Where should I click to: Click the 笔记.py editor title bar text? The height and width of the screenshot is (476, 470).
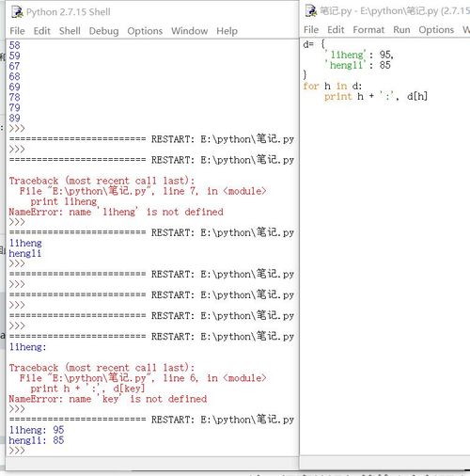pyautogui.click(x=395, y=11)
